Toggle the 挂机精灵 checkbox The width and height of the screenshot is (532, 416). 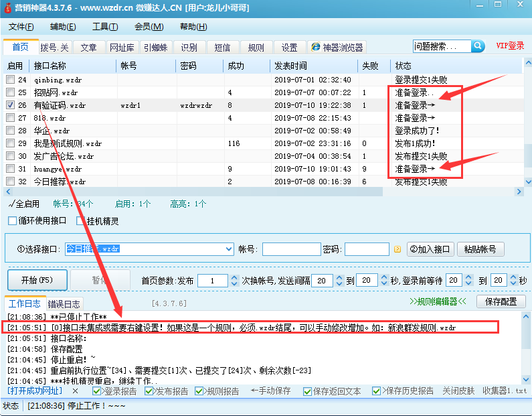80,221
